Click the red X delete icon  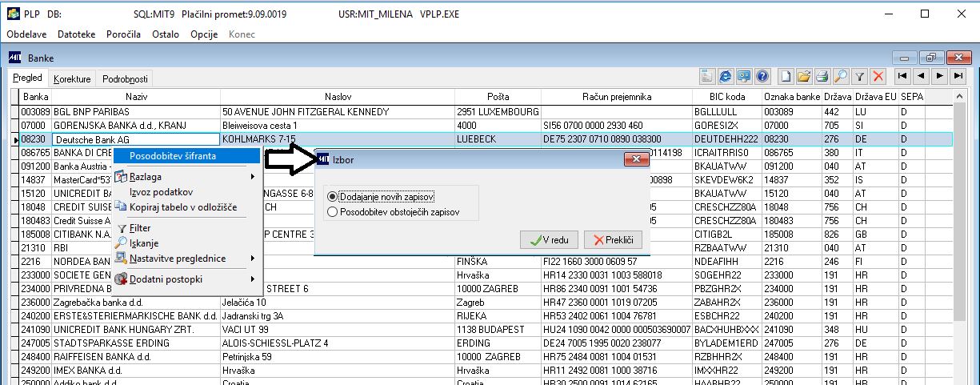click(878, 77)
